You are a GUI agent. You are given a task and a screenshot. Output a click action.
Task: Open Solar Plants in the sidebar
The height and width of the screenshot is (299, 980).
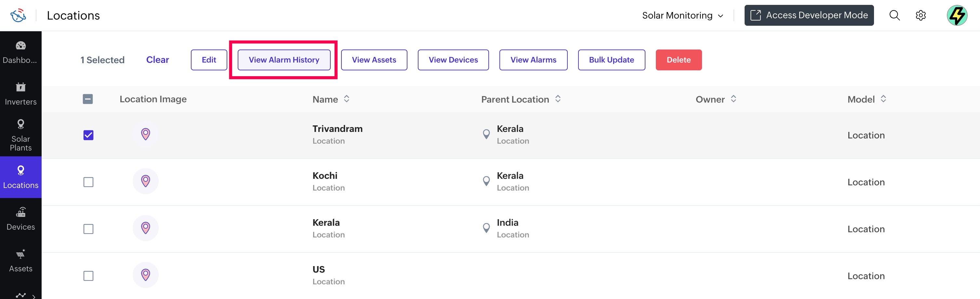click(x=20, y=135)
